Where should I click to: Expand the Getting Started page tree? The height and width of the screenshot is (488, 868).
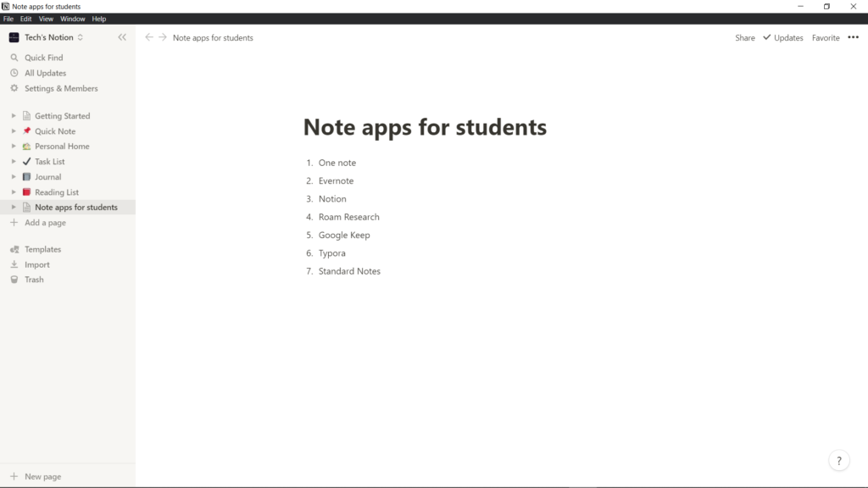14,115
